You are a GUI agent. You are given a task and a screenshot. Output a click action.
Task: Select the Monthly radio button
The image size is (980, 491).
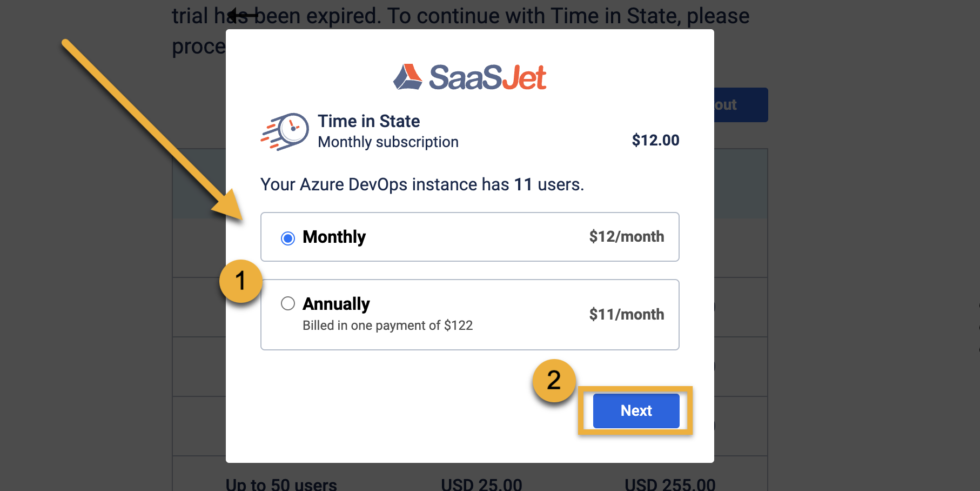coord(288,238)
